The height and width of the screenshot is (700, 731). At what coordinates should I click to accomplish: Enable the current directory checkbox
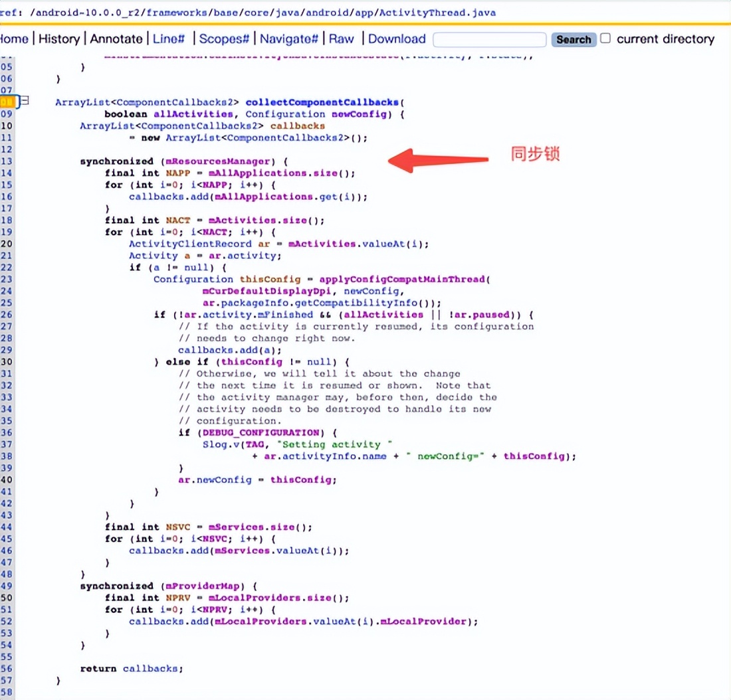pyautogui.click(x=605, y=39)
